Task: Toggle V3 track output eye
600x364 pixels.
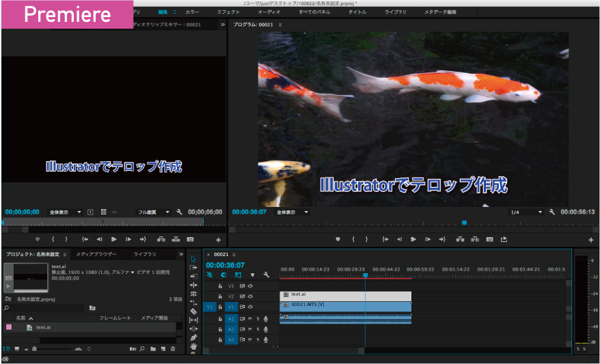Action: click(x=250, y=286)
